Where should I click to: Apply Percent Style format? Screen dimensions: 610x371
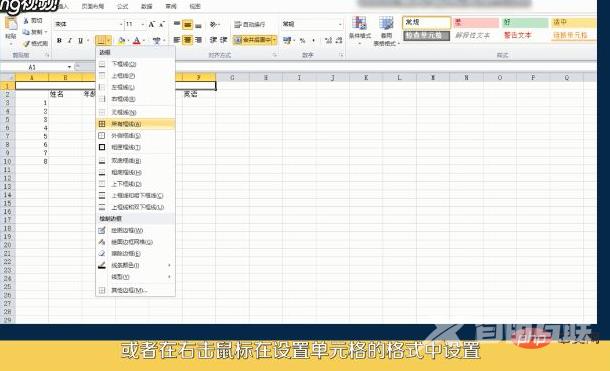[302, 40]
